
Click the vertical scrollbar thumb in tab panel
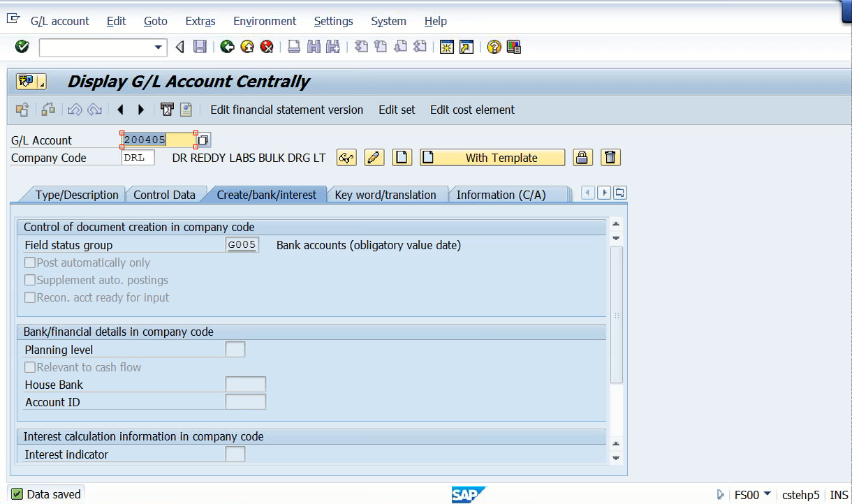coord(616,315)
